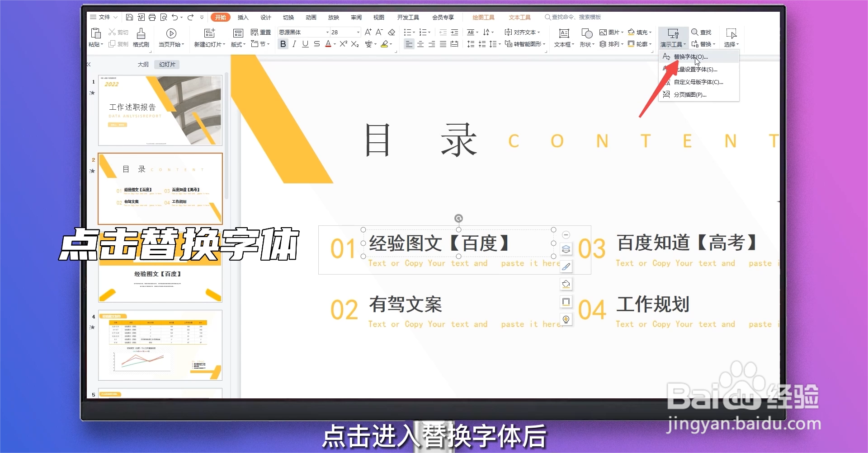Click the text 有驾文案 on the slide

pos(406,304)
